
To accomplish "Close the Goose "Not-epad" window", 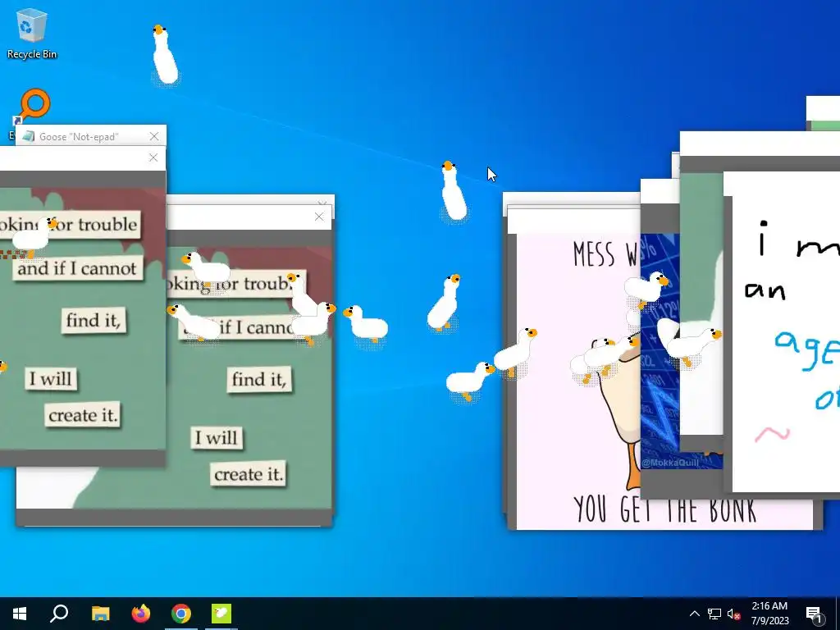I will click(154, 137).
